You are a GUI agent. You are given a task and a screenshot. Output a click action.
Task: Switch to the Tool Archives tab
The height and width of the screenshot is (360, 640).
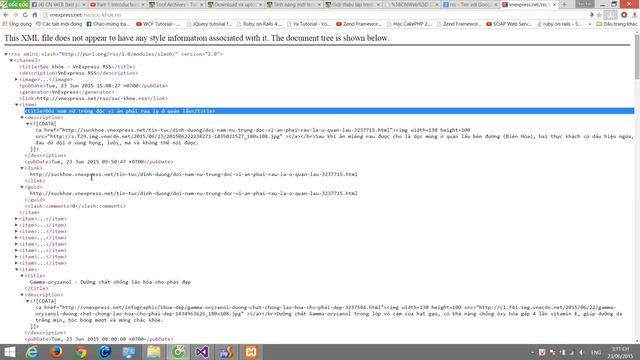pyautogui.click(x=176, y=4)
